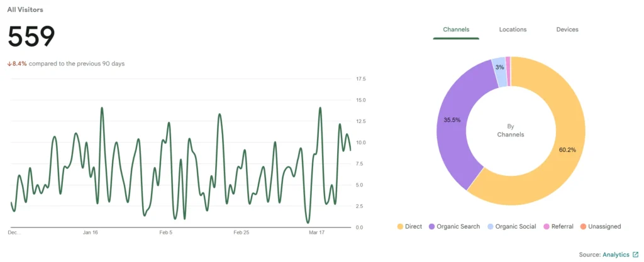Click the external link icon beside Analytics
This screenshot has height=262, width=644.
pyautogui.click(x=635, y=254)
